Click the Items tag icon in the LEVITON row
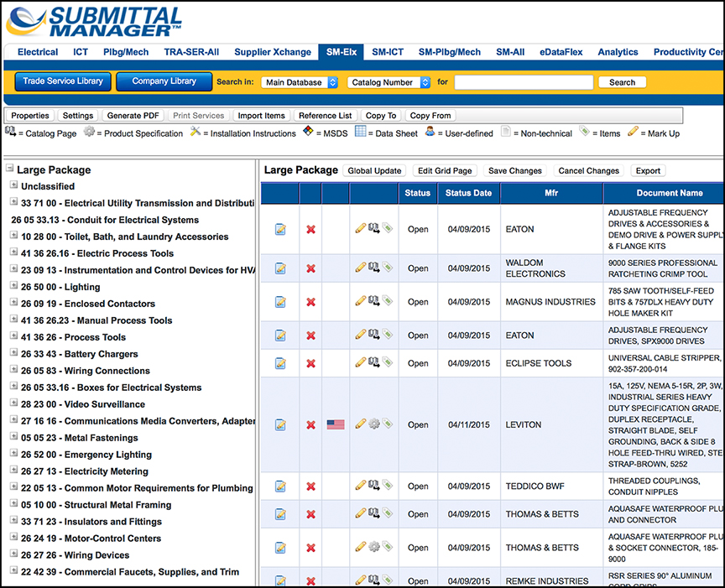725x588 pixels. [388, 424]
